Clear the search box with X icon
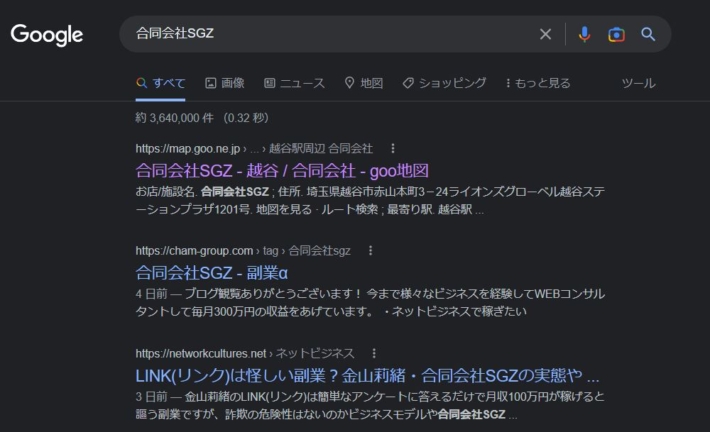This screenshot has width=710, height=432. (x=546, y=34)
